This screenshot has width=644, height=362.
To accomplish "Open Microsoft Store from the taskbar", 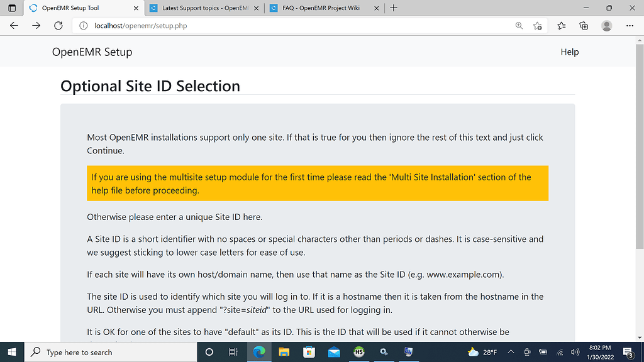I will point(309,352).
